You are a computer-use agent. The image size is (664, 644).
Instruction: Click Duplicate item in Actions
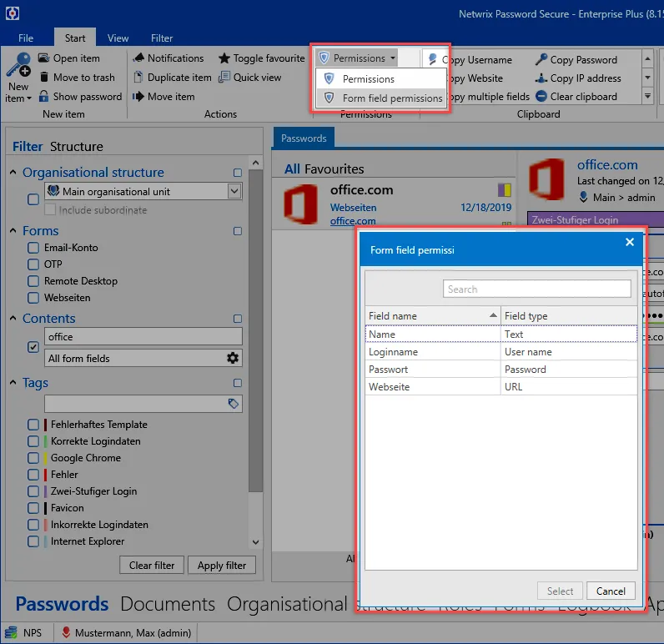(173, 77)
